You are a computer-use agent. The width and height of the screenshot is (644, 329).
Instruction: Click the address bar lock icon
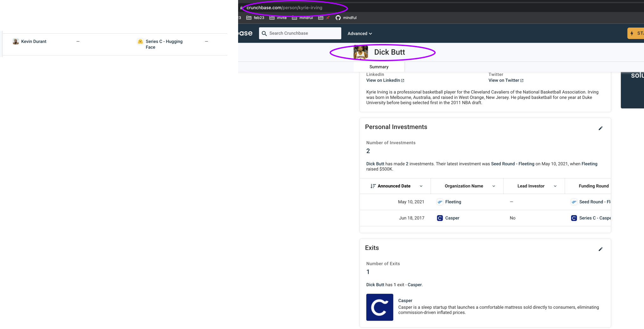click(241, 8)
